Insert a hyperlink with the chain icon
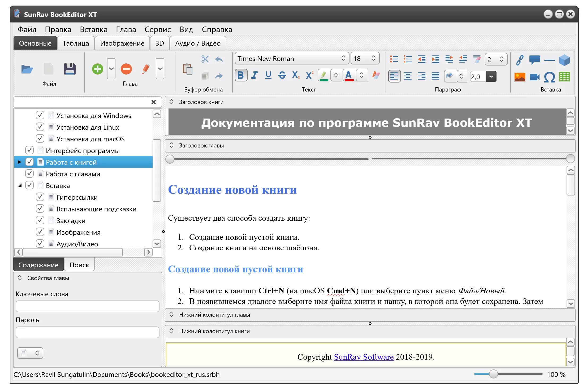The height and width of the screenshot is (392, 587). click(x=519, y=60)
